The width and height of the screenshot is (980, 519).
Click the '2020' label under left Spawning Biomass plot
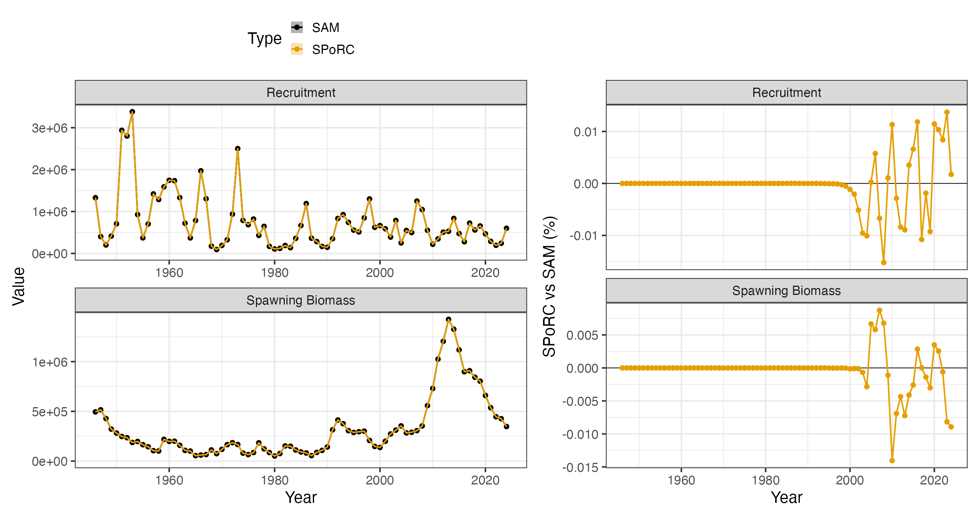click(x=485, y=481)
